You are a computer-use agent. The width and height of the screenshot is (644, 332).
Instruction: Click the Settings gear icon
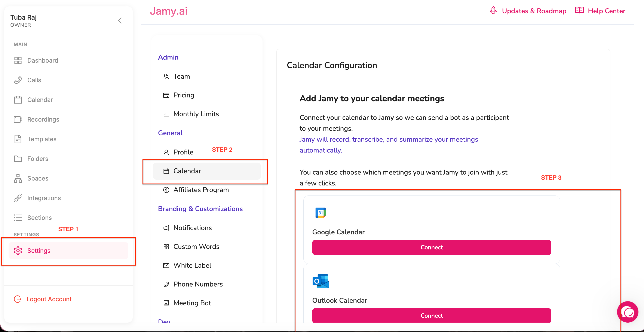(x=18, y=251)
